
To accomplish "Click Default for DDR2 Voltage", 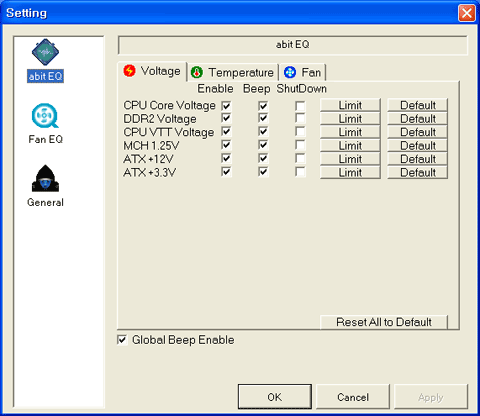I will point(417,118).
